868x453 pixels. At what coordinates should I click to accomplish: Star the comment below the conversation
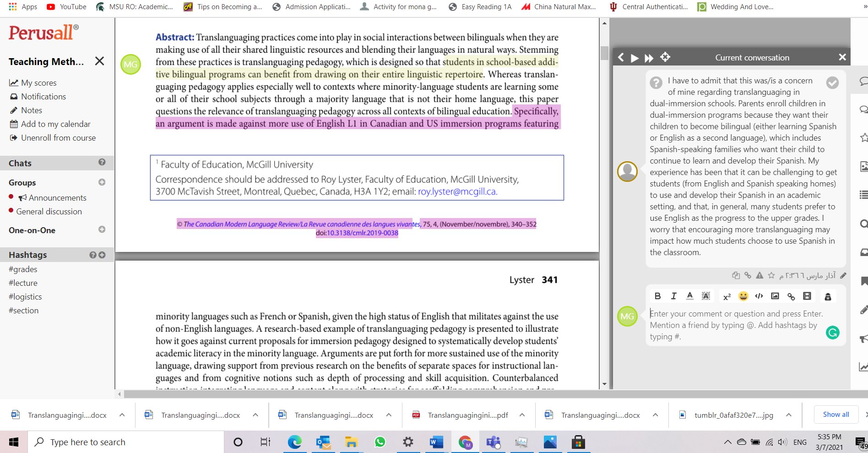point(771,275)
